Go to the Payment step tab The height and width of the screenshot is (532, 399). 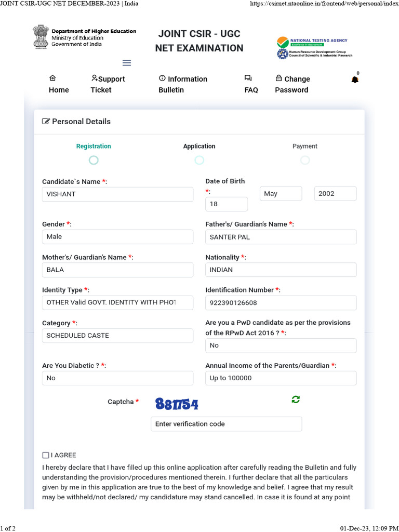click(x=305, y=147)
